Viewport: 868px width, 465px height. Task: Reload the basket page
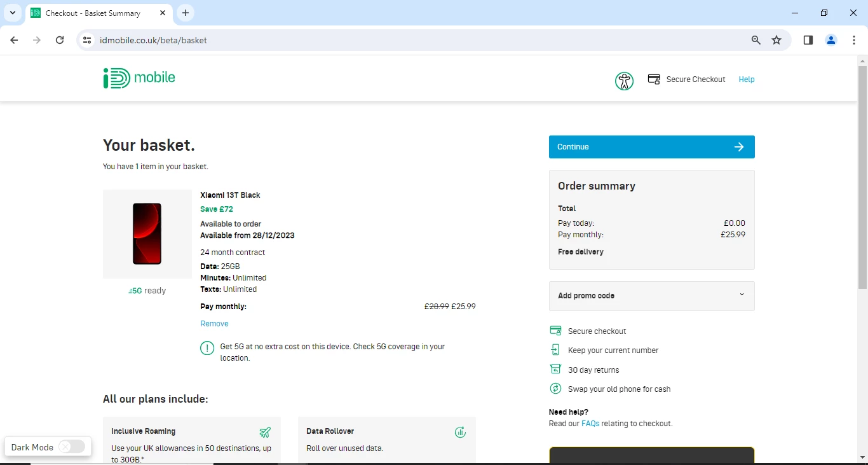tap(60, 40)
